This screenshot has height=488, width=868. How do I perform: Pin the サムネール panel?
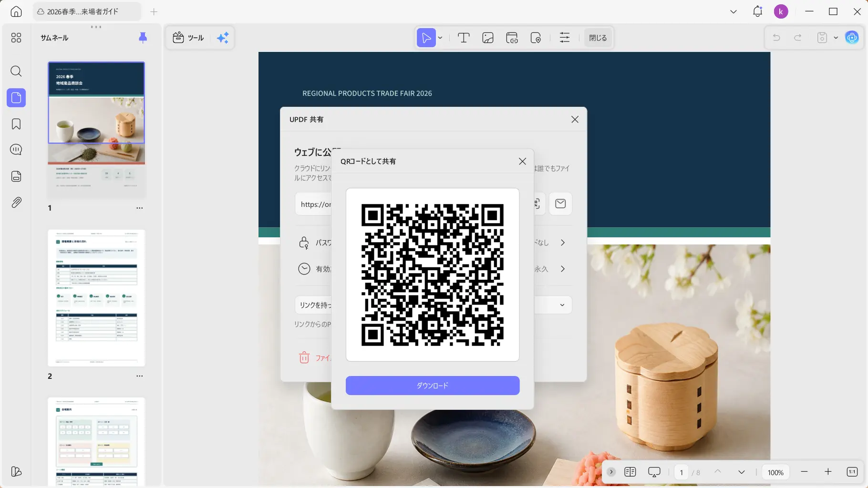[x=143, y=38]
